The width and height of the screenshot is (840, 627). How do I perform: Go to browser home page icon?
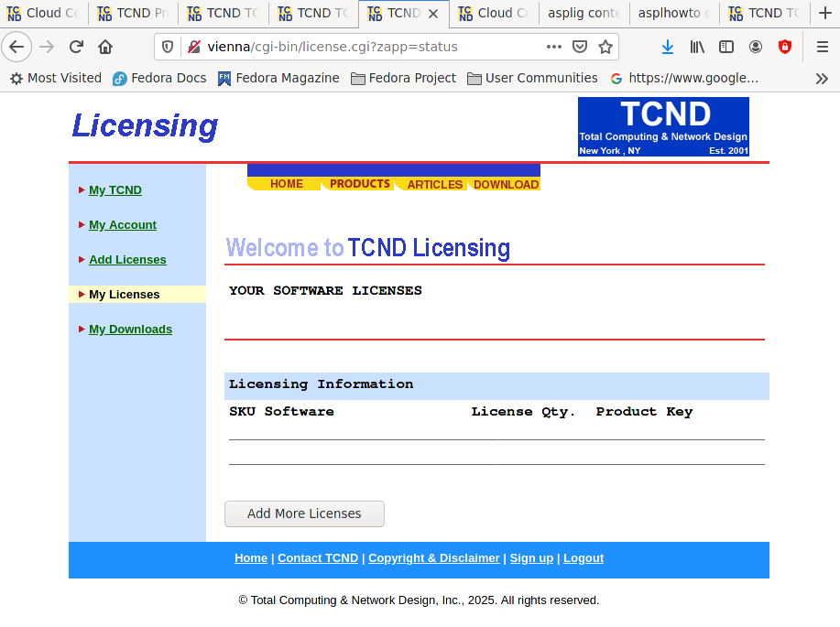click(x=105, y=47)
